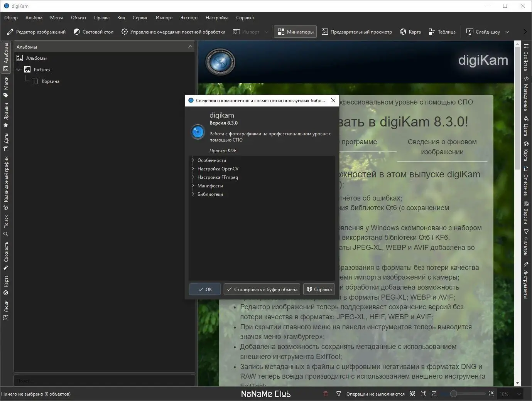Open the Описание captions right sidebar tab

(x=526, y=181)
